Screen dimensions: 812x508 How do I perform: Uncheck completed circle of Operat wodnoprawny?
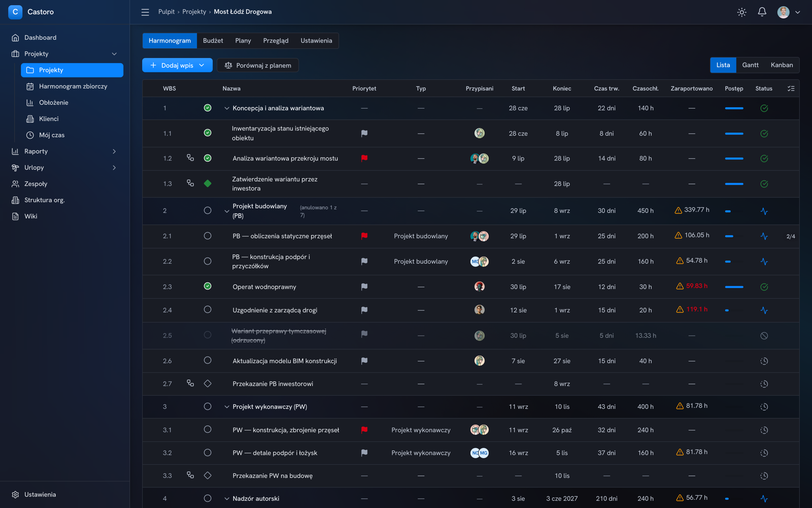point(208,286)
